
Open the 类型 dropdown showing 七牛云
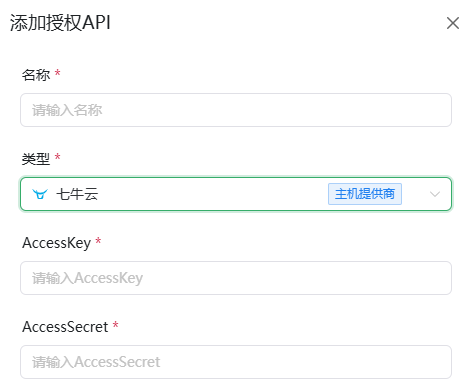click(236, 194)
